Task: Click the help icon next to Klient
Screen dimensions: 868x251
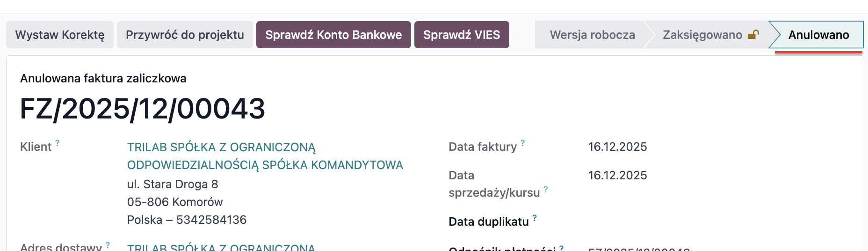Action: [x=58, y=143]
